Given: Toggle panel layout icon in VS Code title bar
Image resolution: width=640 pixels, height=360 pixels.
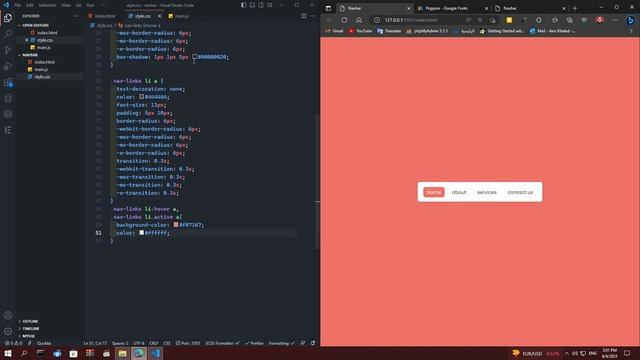Looking at the screenshot, I should [x=252, y=5].
